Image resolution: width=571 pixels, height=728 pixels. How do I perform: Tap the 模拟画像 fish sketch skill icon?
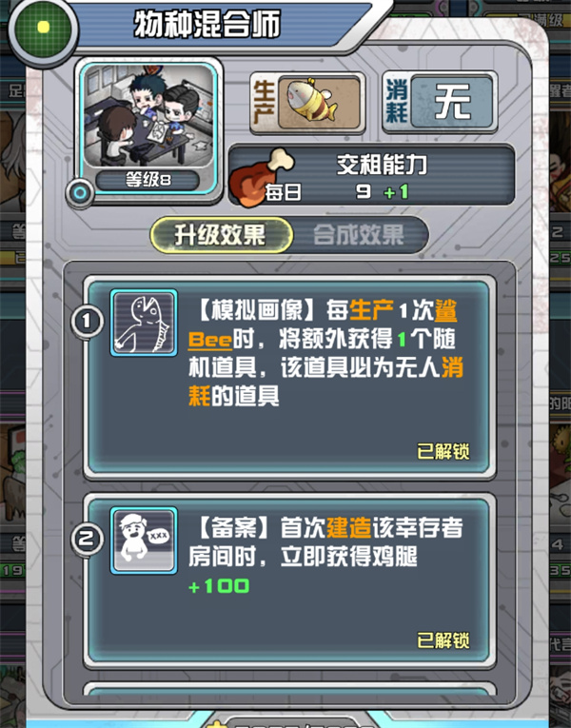click(144, 324)
